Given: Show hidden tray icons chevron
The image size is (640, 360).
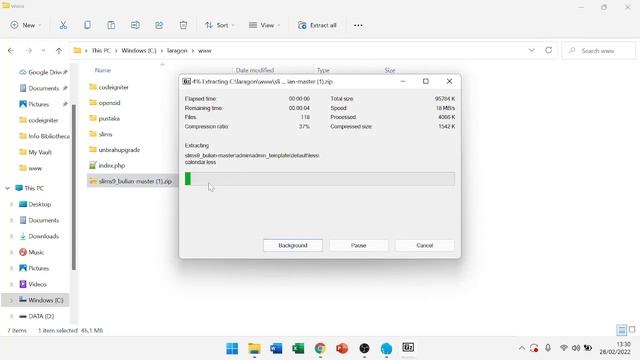Looking at the screenshot, I should click(x=522, y=348).
